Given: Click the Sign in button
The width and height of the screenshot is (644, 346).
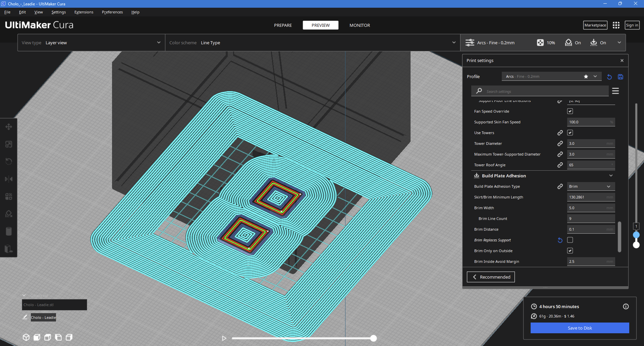Looking at the screenshot, I should pos(632,25).
